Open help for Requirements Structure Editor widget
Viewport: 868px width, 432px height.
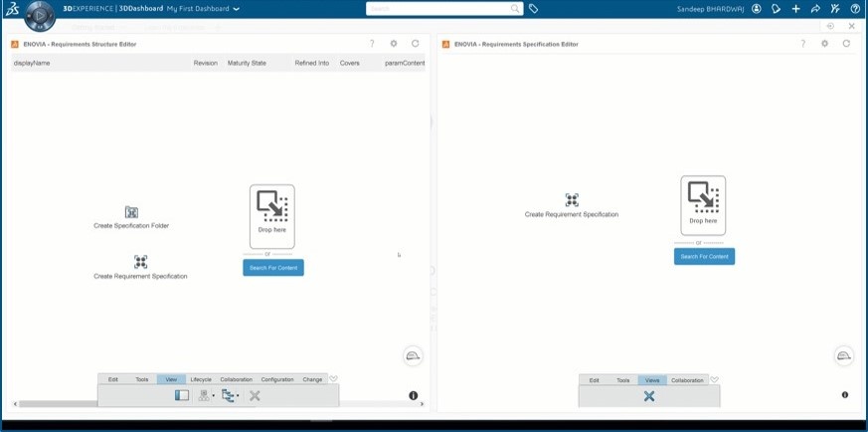coord(372,44)
